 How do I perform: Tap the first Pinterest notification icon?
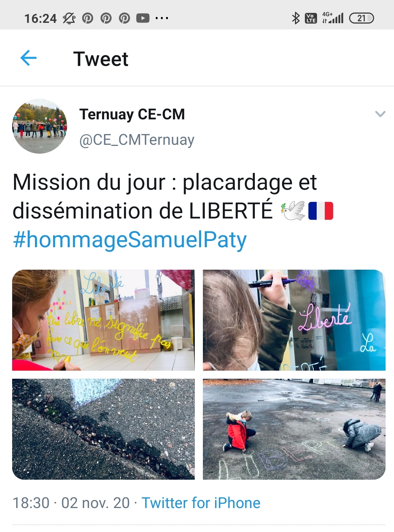[x=87, y=18]
